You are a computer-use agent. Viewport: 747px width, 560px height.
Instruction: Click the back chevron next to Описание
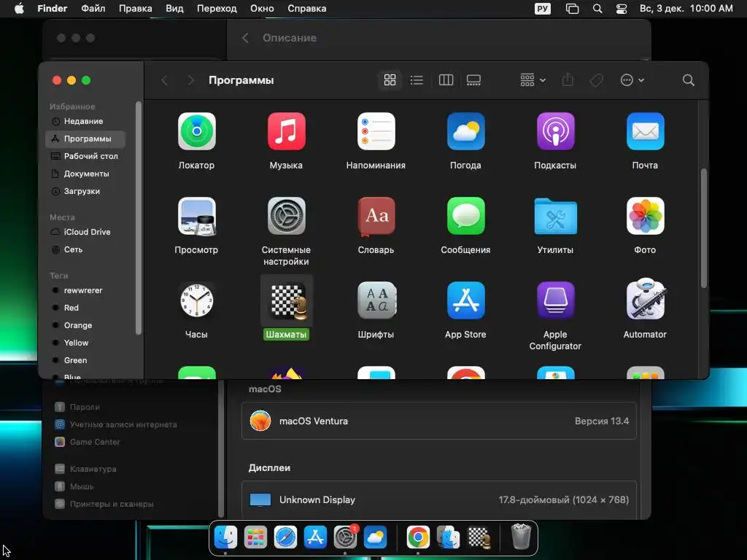245,38
